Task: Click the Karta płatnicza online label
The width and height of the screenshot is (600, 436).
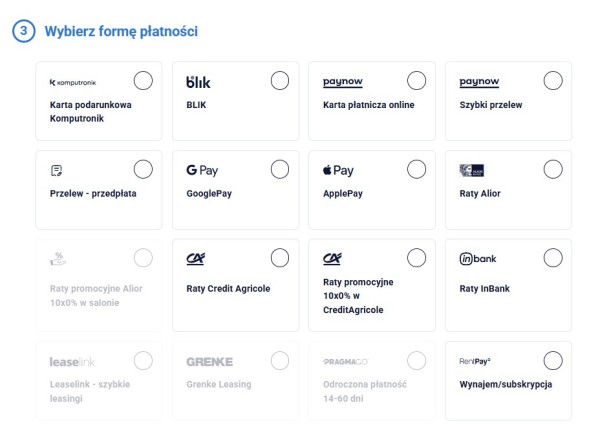Action: 368,105
